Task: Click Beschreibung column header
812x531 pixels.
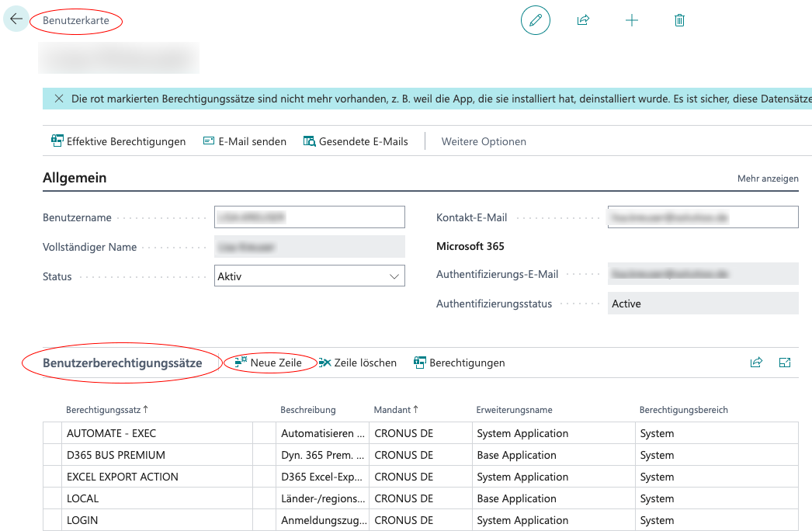Action: pos(308,410)
